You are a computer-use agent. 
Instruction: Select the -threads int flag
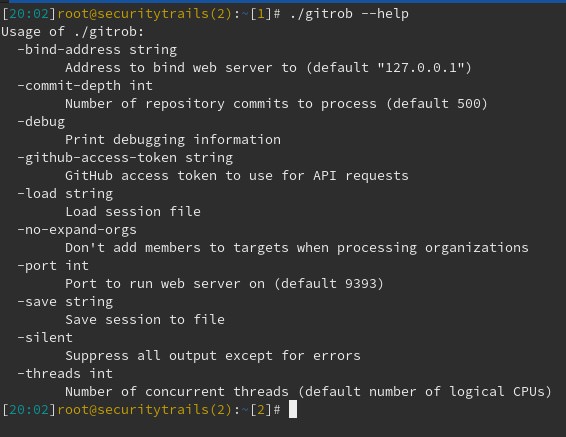[x=65, y=373]
